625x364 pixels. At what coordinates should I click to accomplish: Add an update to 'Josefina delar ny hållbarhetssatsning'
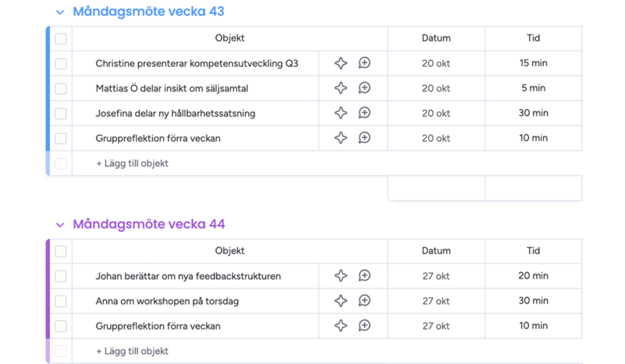click(365, 113)
